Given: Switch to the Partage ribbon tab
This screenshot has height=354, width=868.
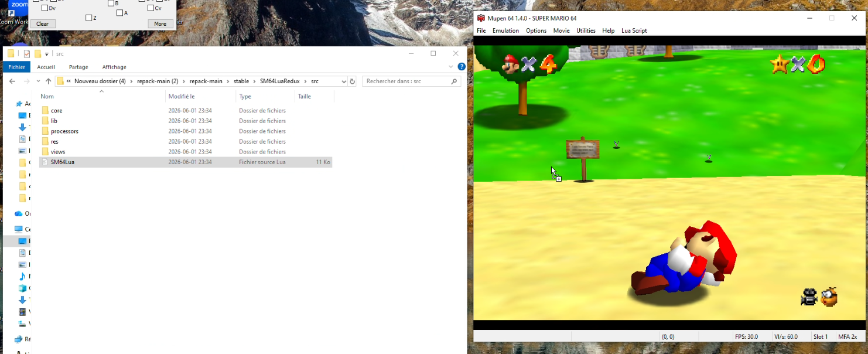Looking at the screenshot, I should (78, 67).
